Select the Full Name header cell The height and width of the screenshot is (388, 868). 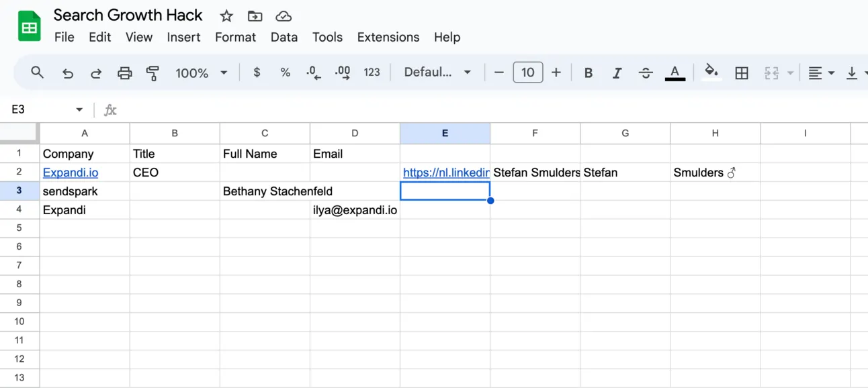265,154
